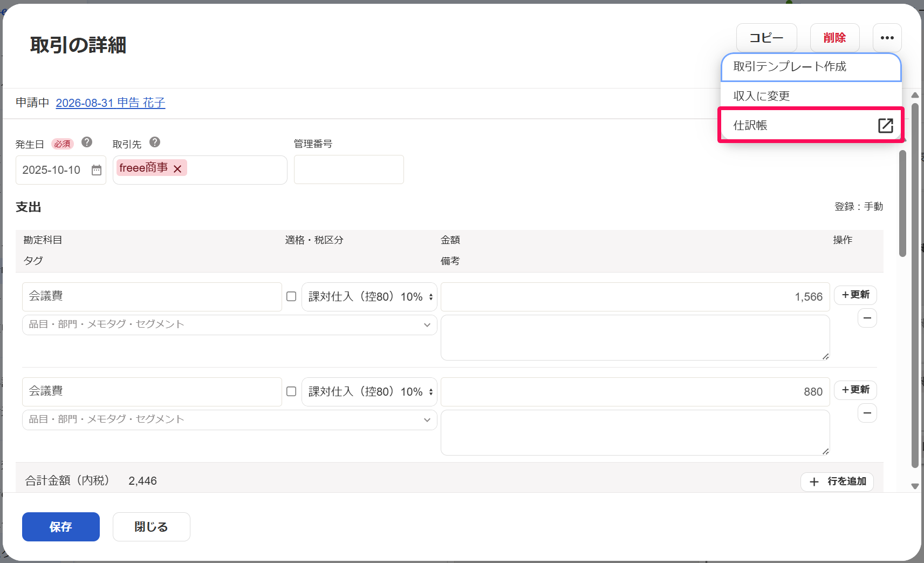924x563 pixels.
Task: Click the 行を追加 button
Action: point(837,481)
